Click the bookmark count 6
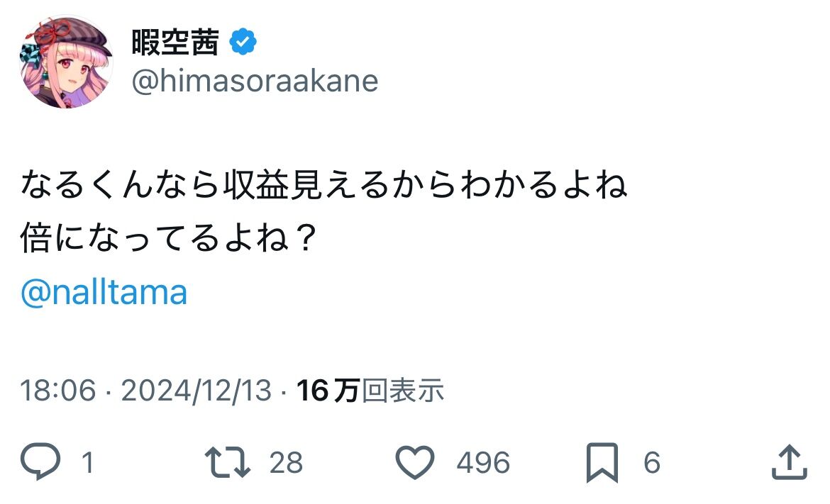The height and width of the screenshot is (504, 830). click(652, 464)
